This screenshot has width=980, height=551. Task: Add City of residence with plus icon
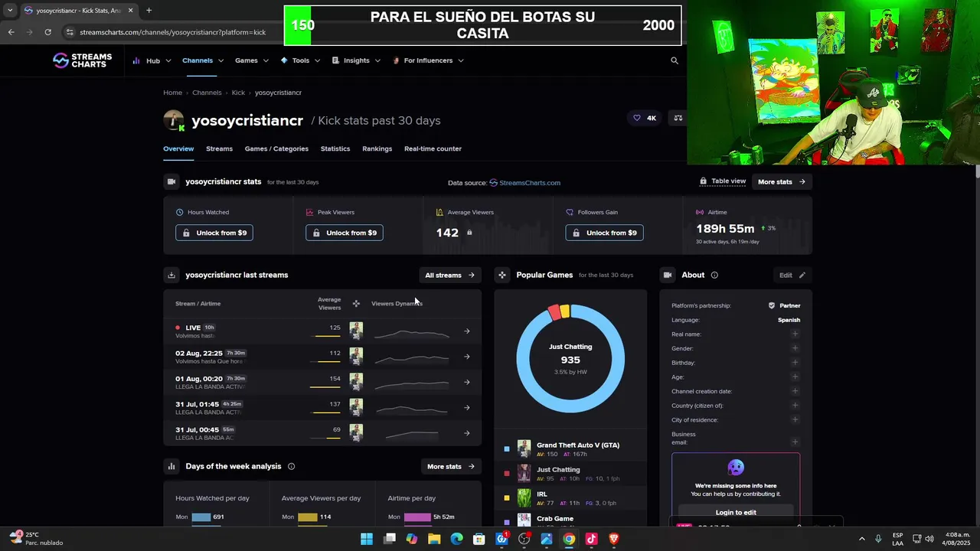pyautogui.click(x=795, y=419)
